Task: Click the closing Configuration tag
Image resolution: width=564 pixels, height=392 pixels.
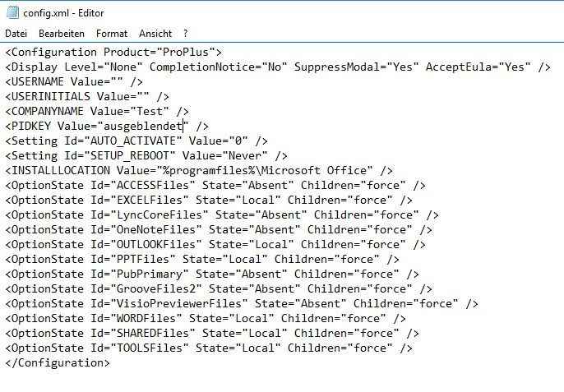Action: coord(58,363)
